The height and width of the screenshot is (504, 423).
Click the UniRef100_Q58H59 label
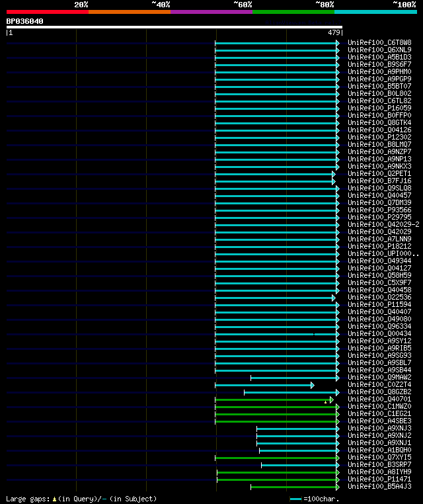379,275
